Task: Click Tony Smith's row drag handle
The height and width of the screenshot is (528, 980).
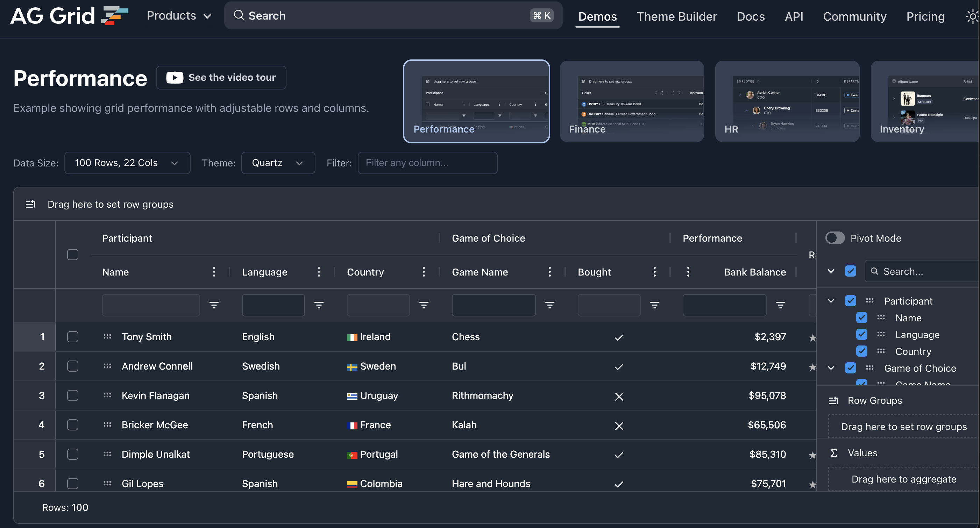Action: click(107, 337)
